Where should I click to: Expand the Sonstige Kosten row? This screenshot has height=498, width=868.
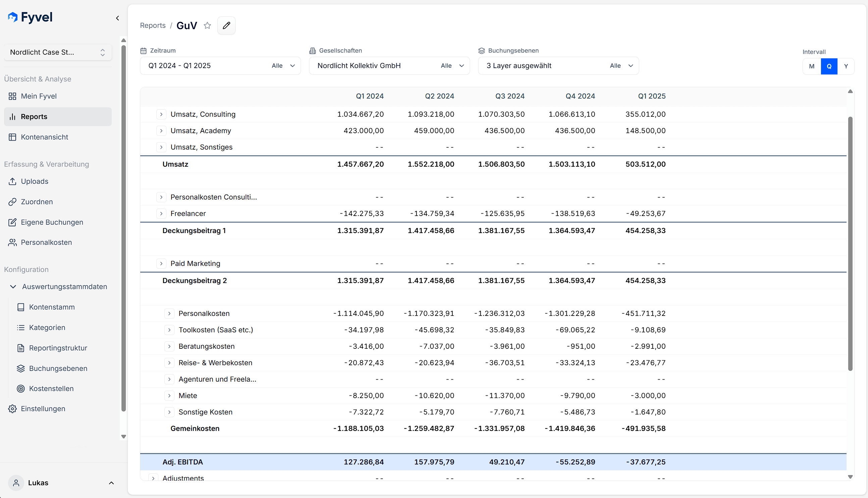tap(169, 412)
